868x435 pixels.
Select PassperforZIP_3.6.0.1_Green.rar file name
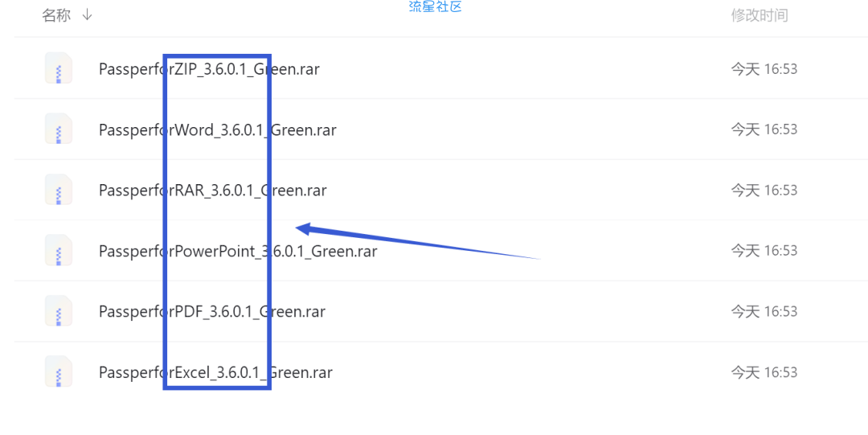209,69
